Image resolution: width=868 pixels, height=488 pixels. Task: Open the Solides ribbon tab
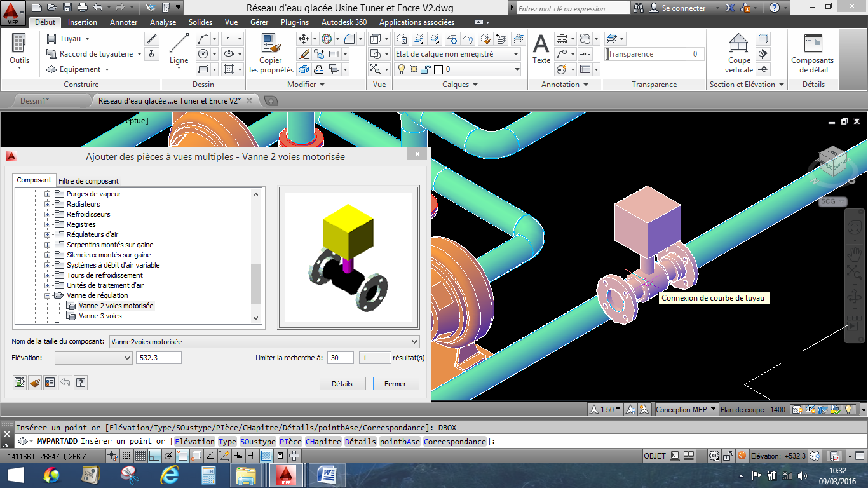[x=201, y=22]
